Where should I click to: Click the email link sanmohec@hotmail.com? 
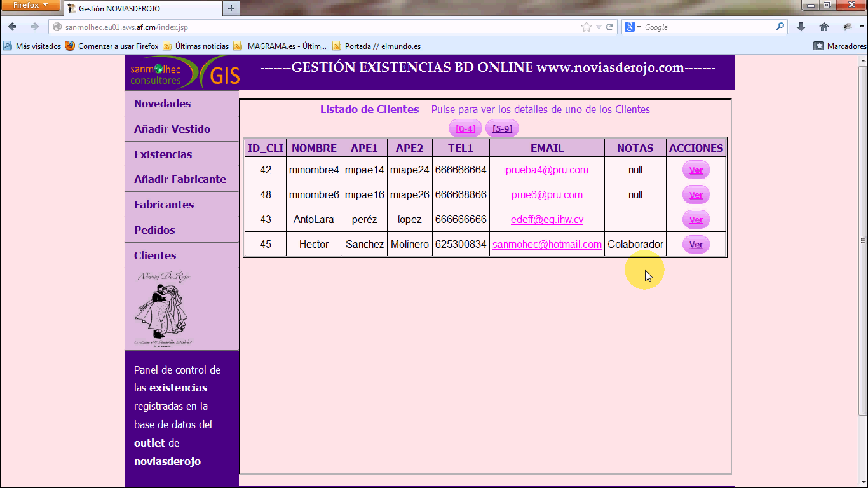(546, 245)
